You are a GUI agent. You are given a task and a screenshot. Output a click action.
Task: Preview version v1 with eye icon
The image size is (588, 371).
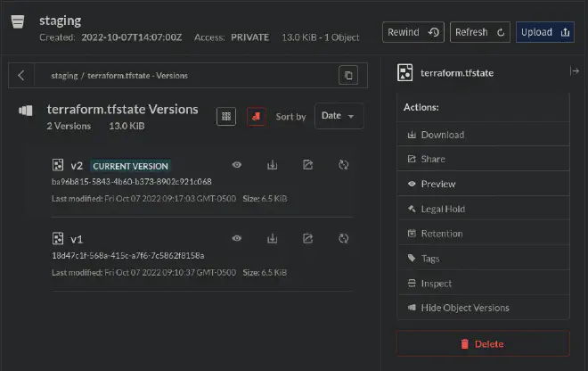click(x=237, y=238)
